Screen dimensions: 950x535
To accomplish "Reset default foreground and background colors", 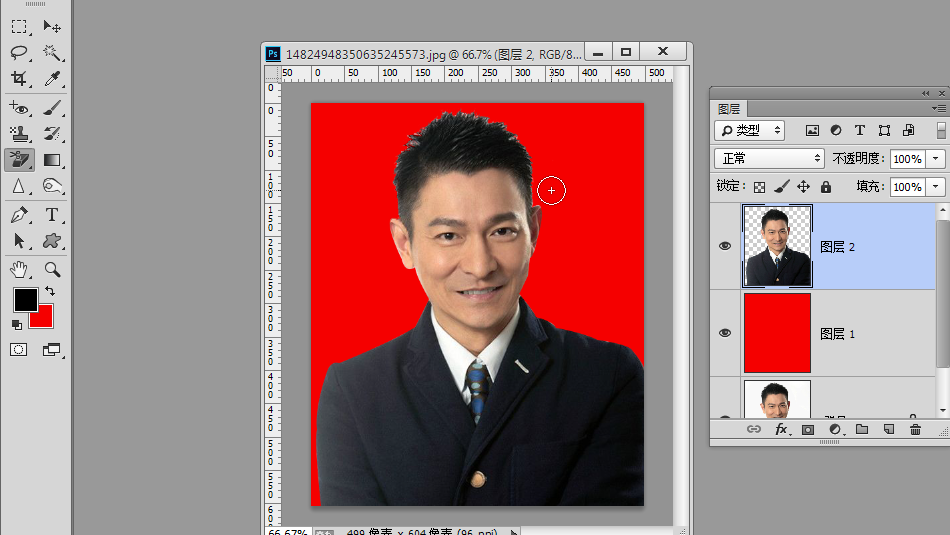I will coord(17,325).
